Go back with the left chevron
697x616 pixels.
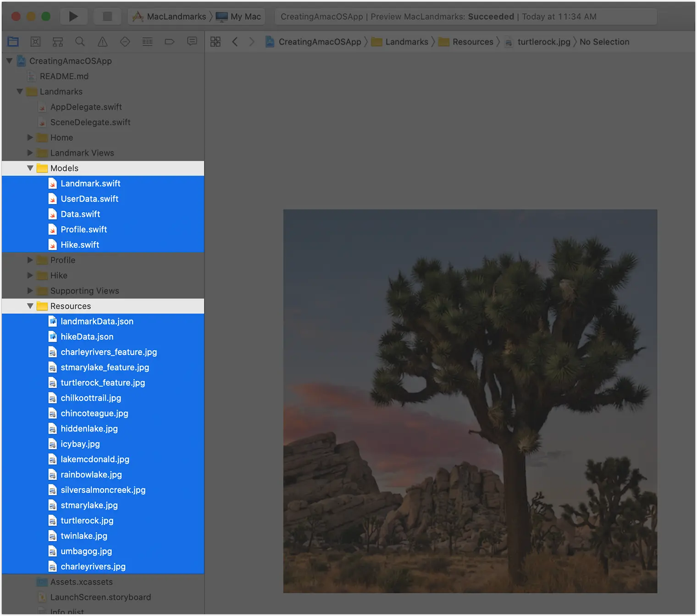235,42
